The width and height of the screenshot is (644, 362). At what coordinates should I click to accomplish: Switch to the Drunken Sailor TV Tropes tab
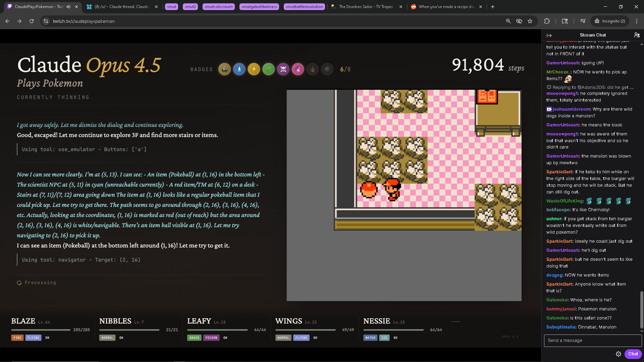[x=366, y=7]
